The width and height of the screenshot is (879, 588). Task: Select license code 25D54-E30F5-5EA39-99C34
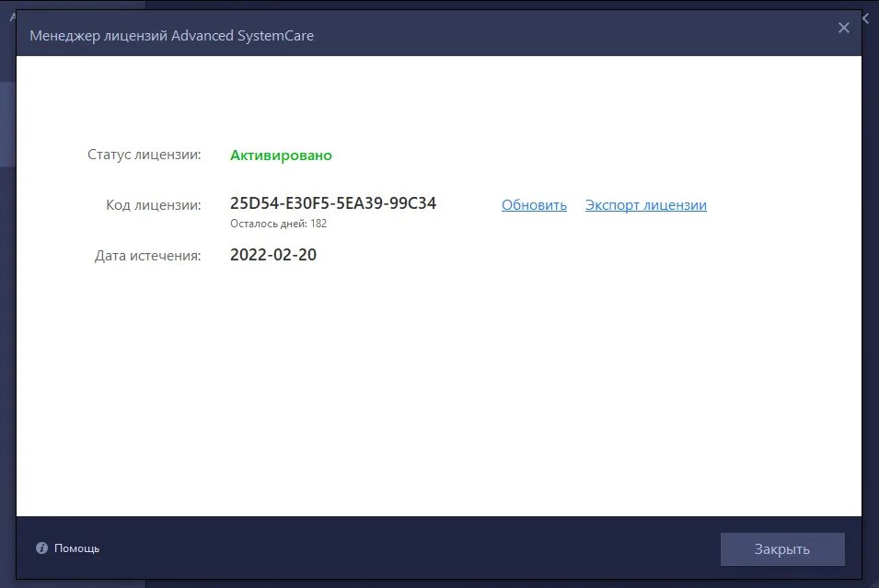(333, 203)
